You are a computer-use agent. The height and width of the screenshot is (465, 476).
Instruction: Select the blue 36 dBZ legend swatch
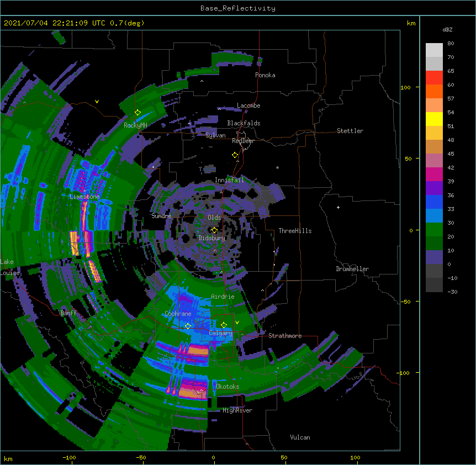[434, 202]
